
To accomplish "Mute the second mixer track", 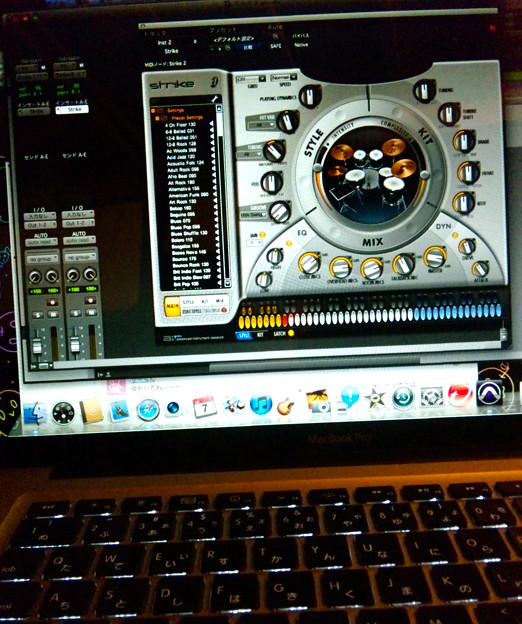I will click(91, 313).
